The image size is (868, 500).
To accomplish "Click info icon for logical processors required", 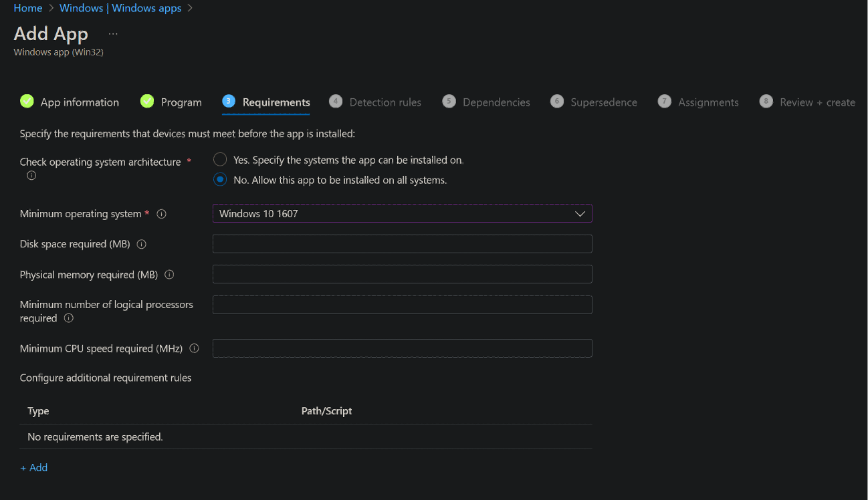I will pos(68,319).
